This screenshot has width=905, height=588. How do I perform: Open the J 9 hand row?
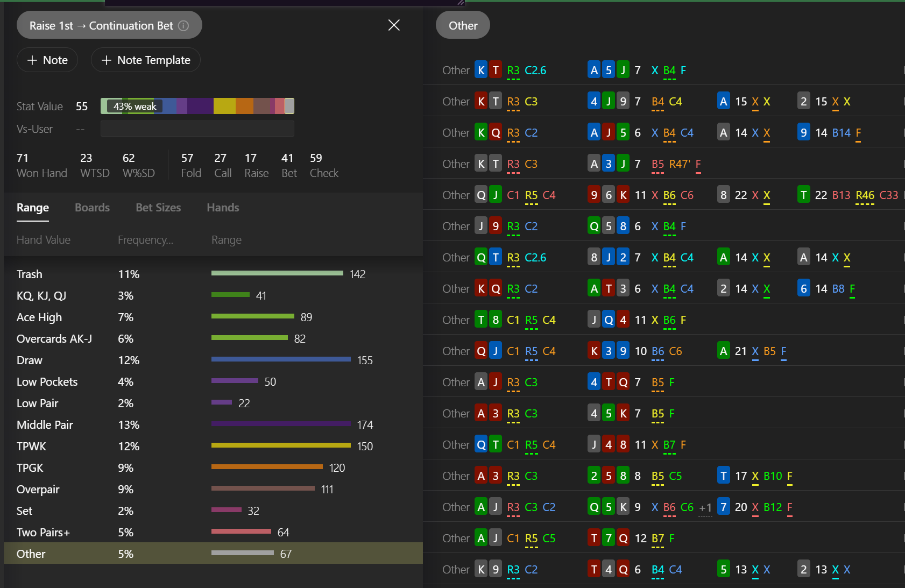click(x=664, y=226)
